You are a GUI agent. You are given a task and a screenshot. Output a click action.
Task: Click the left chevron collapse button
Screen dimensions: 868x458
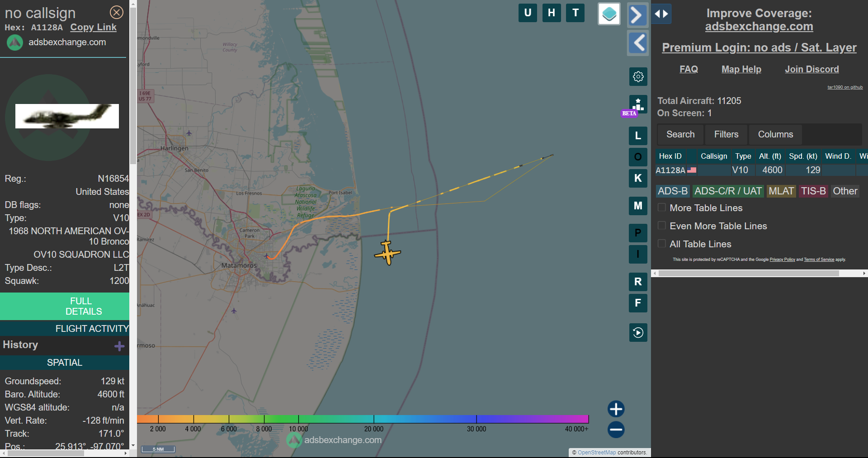[x=638, y=43]
